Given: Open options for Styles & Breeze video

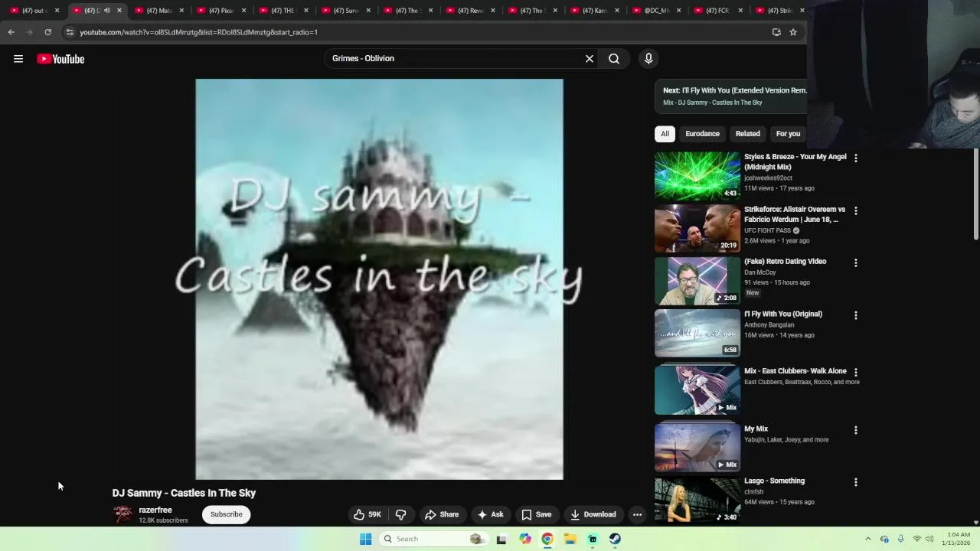Looking at the screenshot, I should tap(856, 158).
